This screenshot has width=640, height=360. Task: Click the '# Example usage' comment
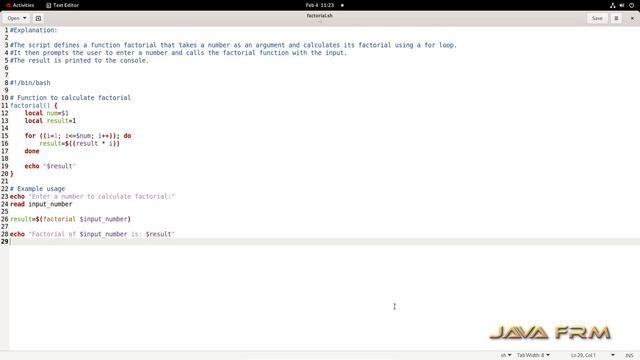[38, 189]
